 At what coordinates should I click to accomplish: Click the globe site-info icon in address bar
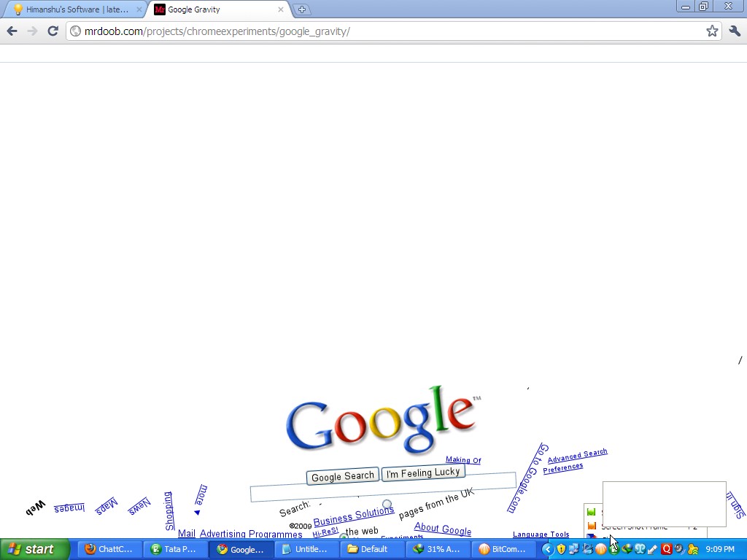point(75,31)
